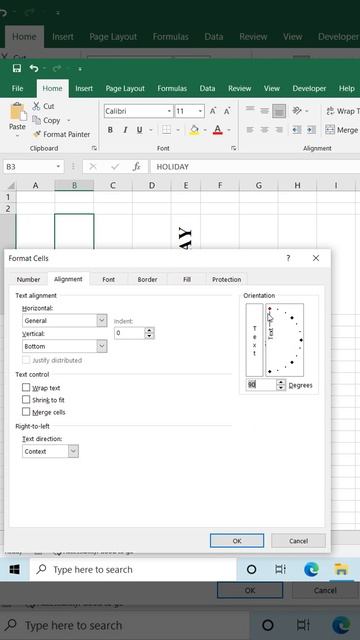Viewport: 360px width, 640px height.
Task: Toggle Bold formatting
Action: [x=110, y=130]
